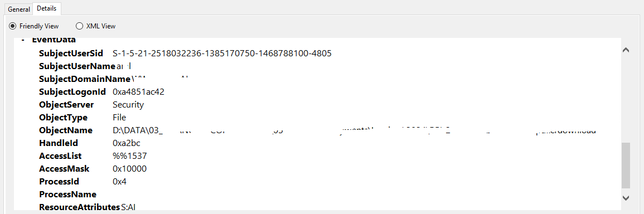
Task: Switch to the General tab
Action: pos(19,9)
